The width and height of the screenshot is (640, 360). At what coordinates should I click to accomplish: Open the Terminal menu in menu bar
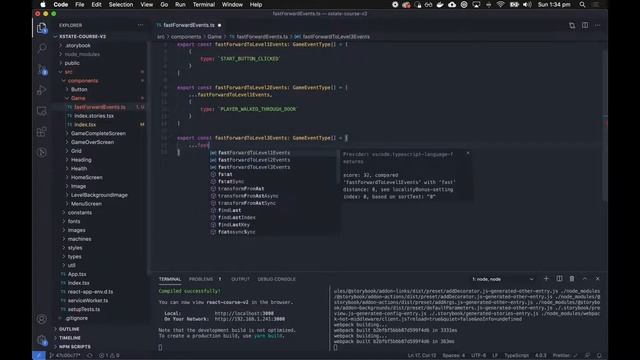[204, 5]
